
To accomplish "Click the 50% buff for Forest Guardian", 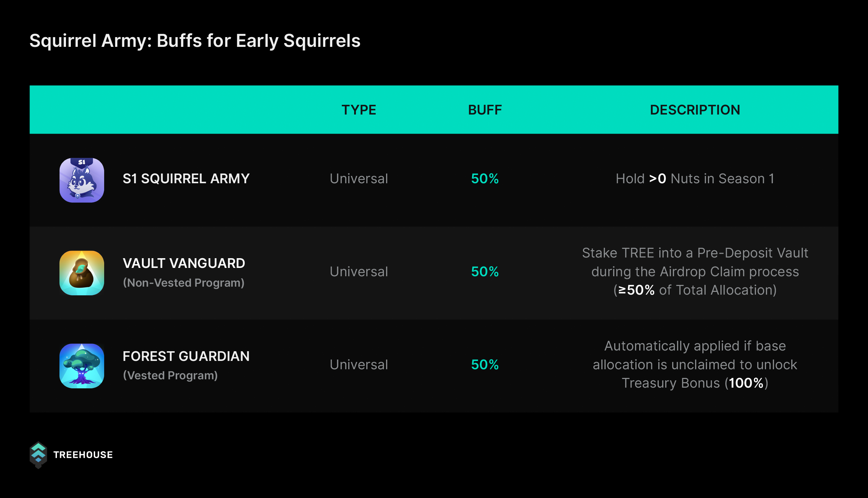I will coord(485,365).
